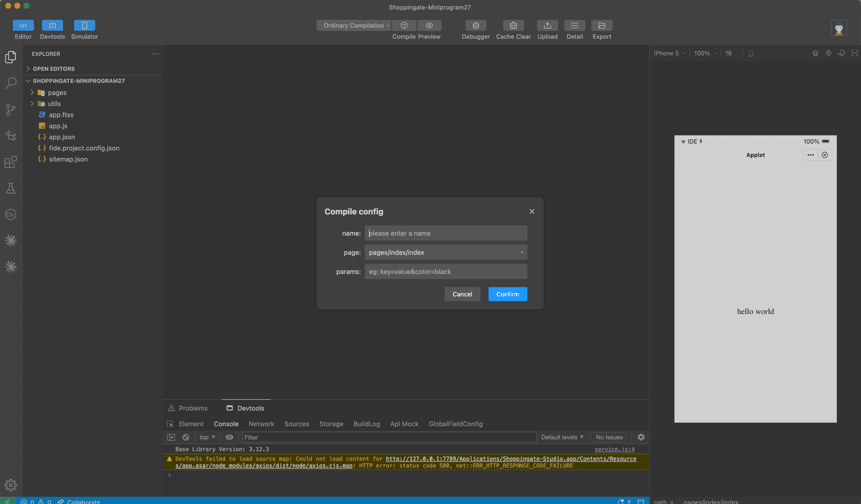Open the Ordinary Compilation dropdown
Image resolution: width=861 pixels, height=504 pixels.
click(354, 25)
